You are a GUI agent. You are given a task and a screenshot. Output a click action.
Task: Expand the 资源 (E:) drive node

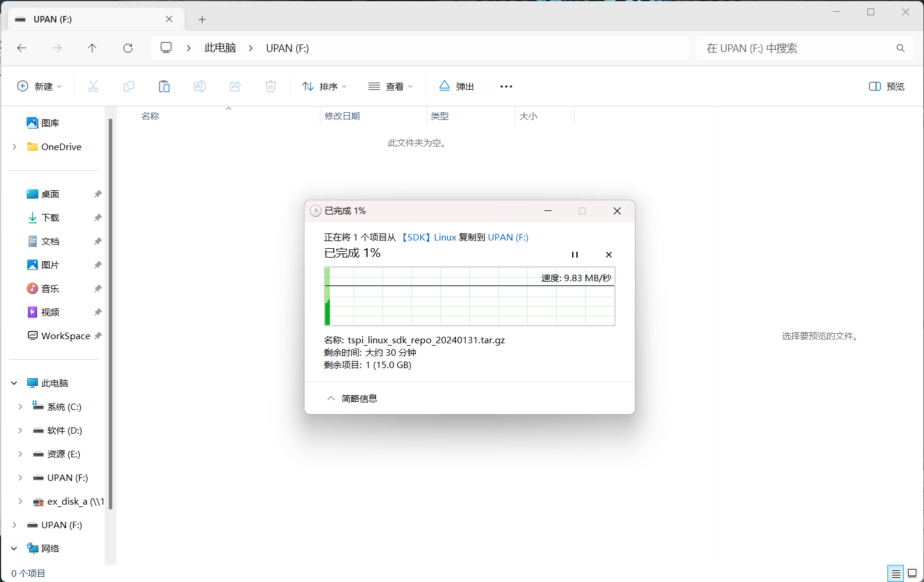coord(20,454)
